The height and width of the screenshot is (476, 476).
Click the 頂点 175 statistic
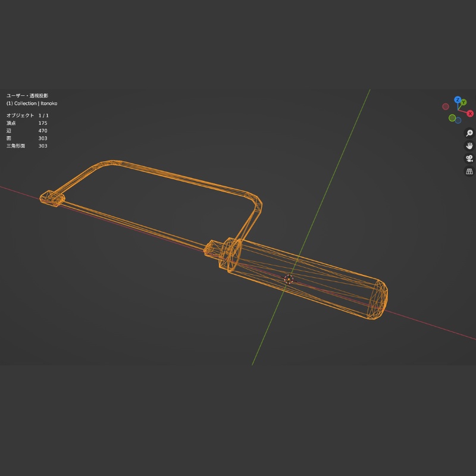tap(27, 123)
